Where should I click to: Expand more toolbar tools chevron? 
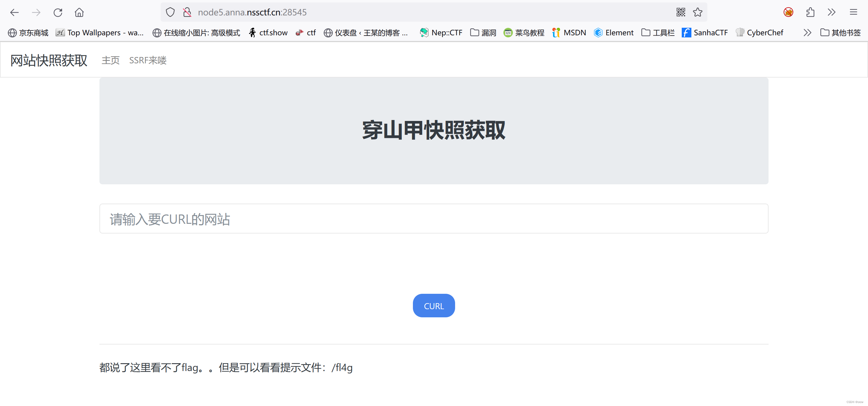[x=831, y=12]
